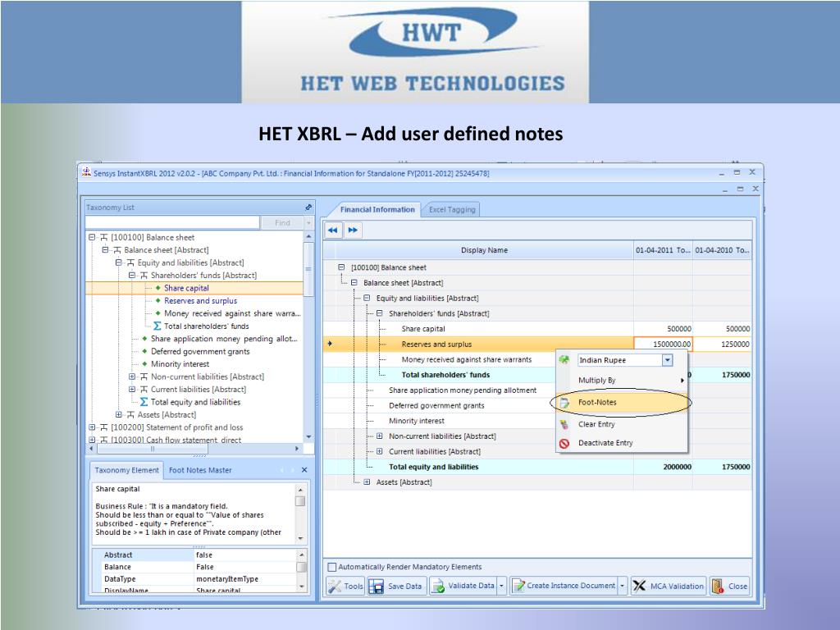
Task: Click the Save Data floppy disk button
Action: (x=396, y=586)
